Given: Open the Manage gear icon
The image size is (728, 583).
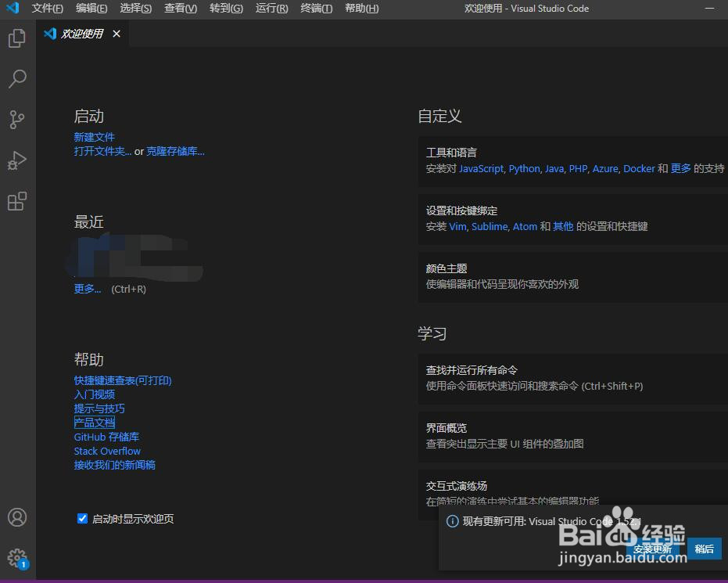Looking at the screenshot, I should pyautogui.click(x=17, y=558).
